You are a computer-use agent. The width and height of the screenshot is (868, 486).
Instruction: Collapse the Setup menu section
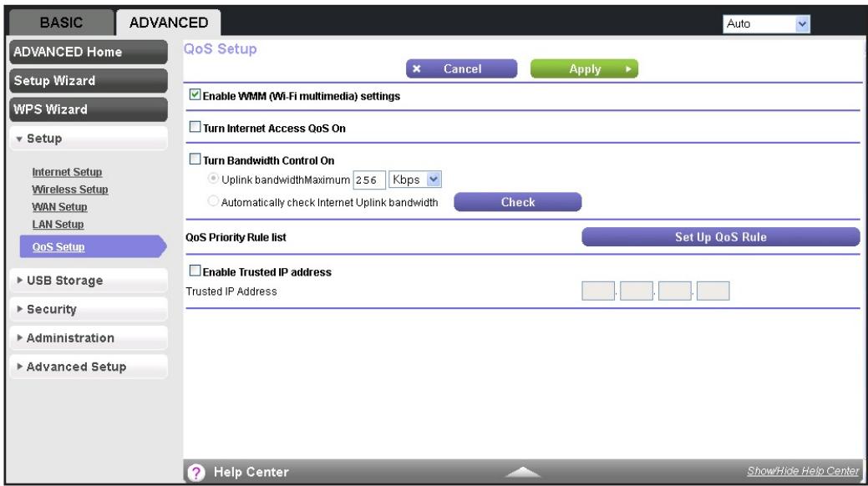89,139
